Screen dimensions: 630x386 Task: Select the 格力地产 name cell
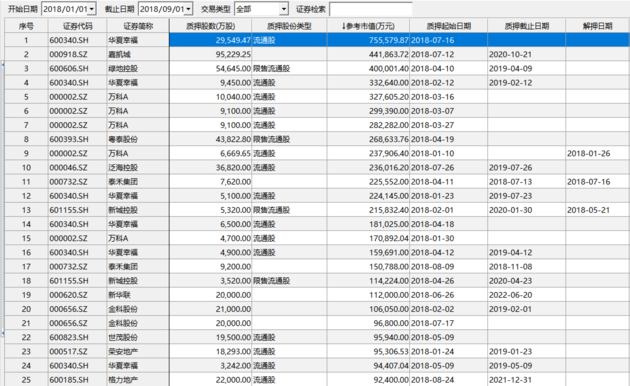click(138, 379)
